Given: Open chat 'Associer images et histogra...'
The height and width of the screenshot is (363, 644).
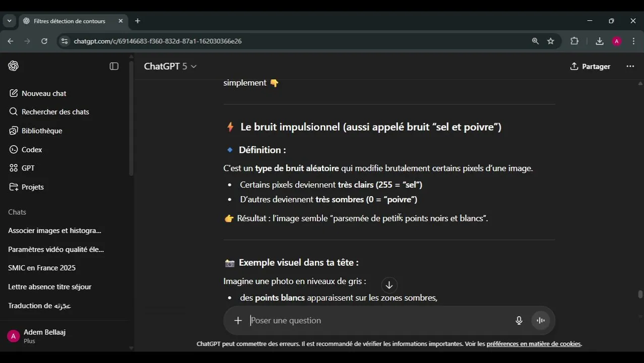Looking at the screenshot, I should (54, 230).
